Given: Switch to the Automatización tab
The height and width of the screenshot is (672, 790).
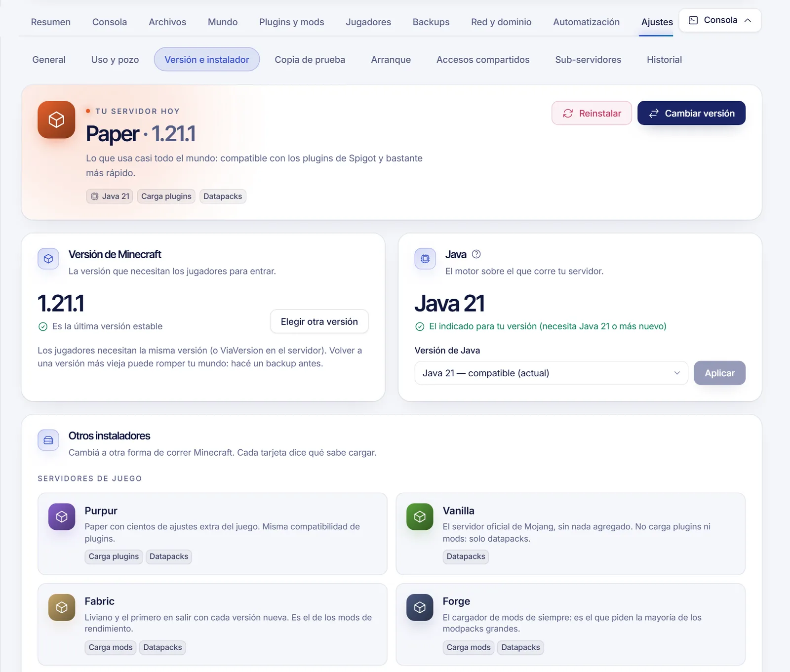Looking at the screenshot, I should [x=586, y=22].
